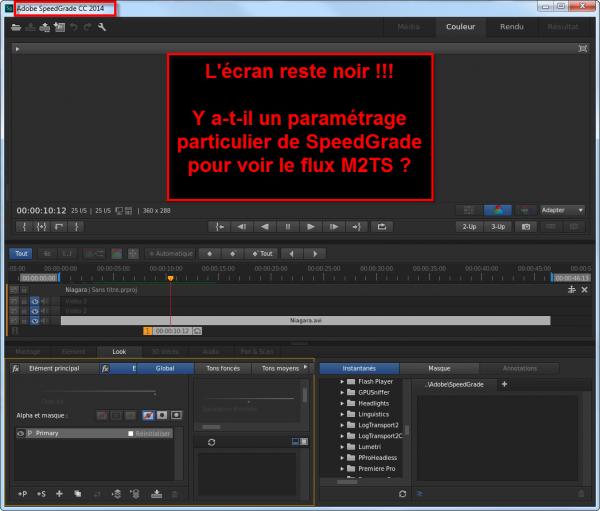Image resolution: width=600 pixels, height=511 pixels.
Task: Toggle loop playback mode
Action: click(x=382, y=227)
